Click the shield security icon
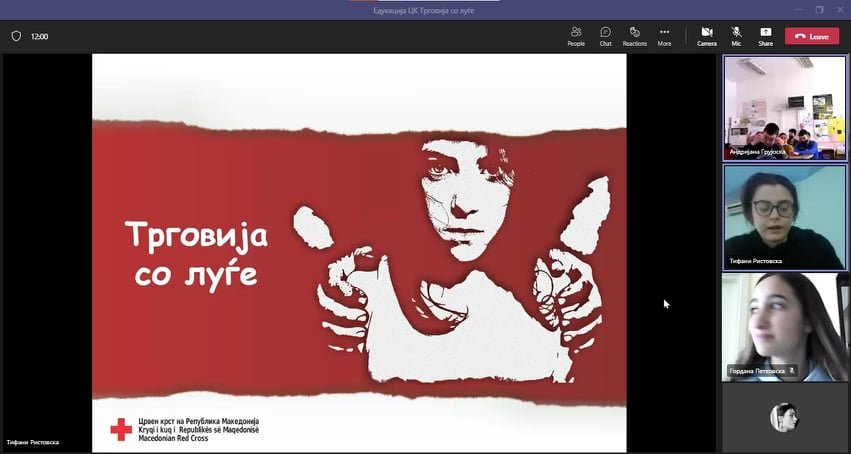 pyautogui.click(x=16, y=36)
